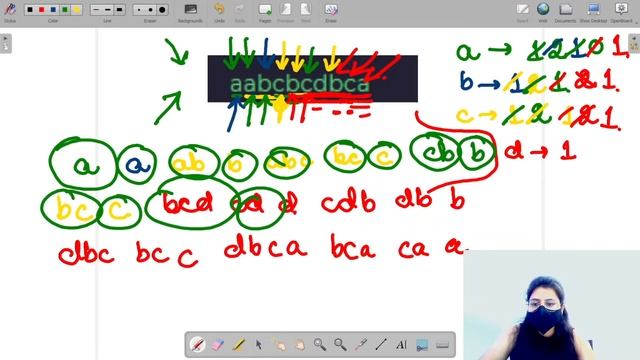Undo the last stroke
Viewport: 640px width, 360px height.
[219, 10]
